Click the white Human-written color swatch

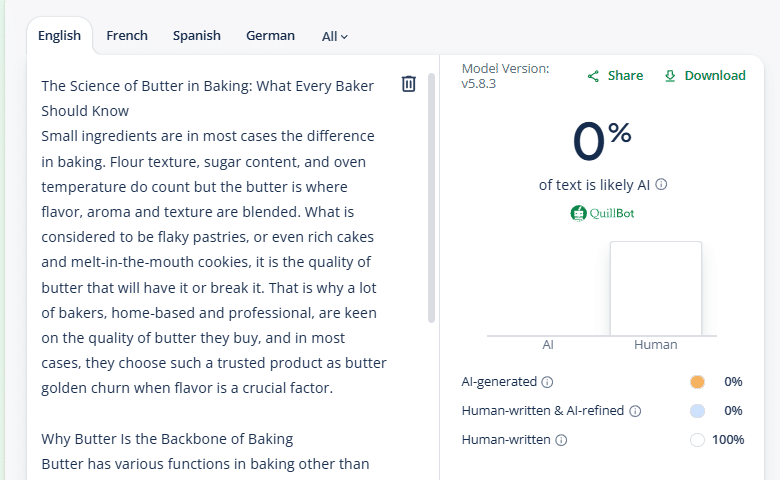697,440
